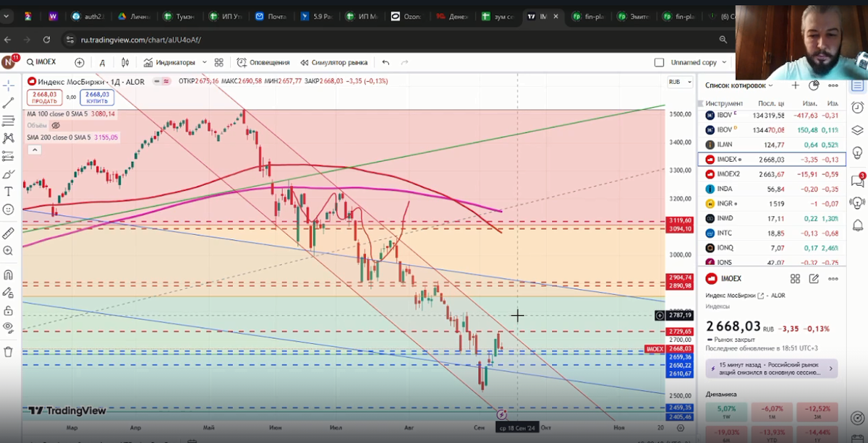The height and width of the screenshot is (443, 868).
Task: Launch Симулятор рынка replay mode
Action: pyautogui.click(x=335, y=63)
